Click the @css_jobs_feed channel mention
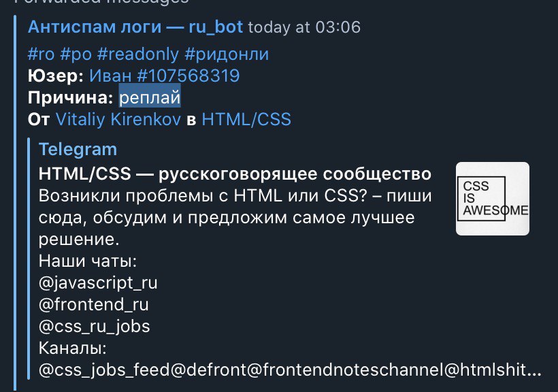Screen dimensions: 558x392 (x=104, y=370)
